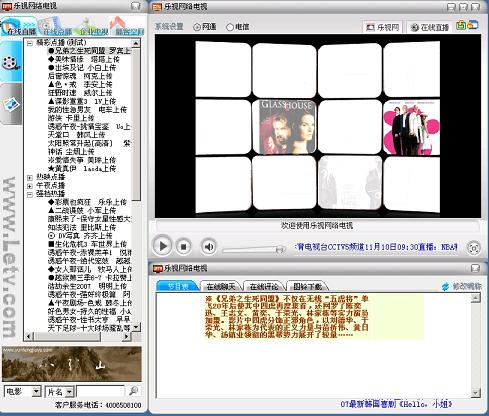Open the 电影 category dropdown
Viewport: 489px width, 416px height.
[x=36, y=391]
